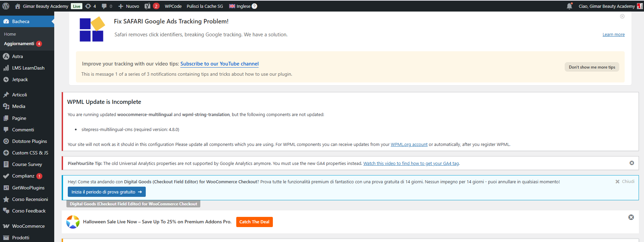Dismiss the Halloween Sale notice
This screenshot has width=644, height=242.
[x=631, y=217]
